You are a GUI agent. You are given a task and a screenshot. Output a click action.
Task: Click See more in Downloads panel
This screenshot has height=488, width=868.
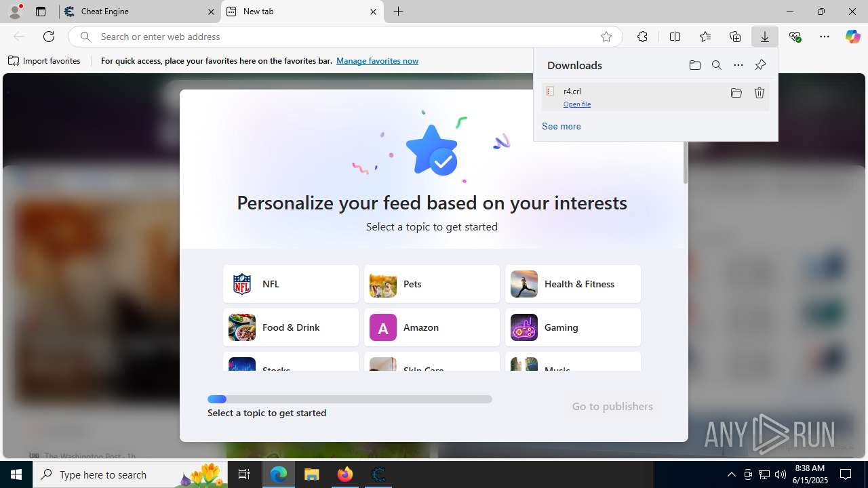click(x=561, y=126)
